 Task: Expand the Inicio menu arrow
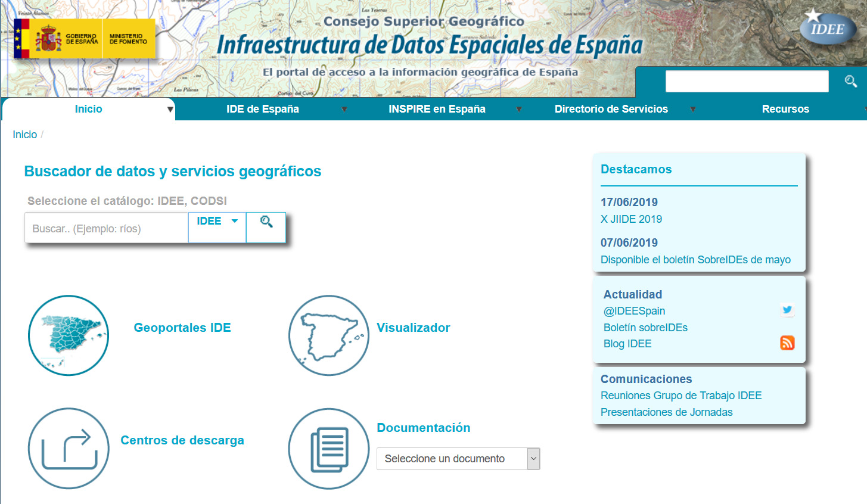point(170,109)
